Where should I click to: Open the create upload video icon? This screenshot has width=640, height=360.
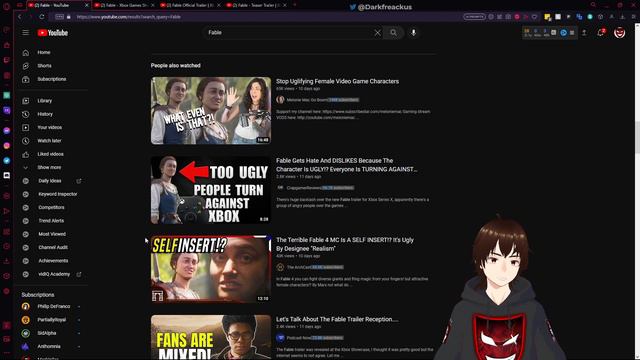point(584,33)
